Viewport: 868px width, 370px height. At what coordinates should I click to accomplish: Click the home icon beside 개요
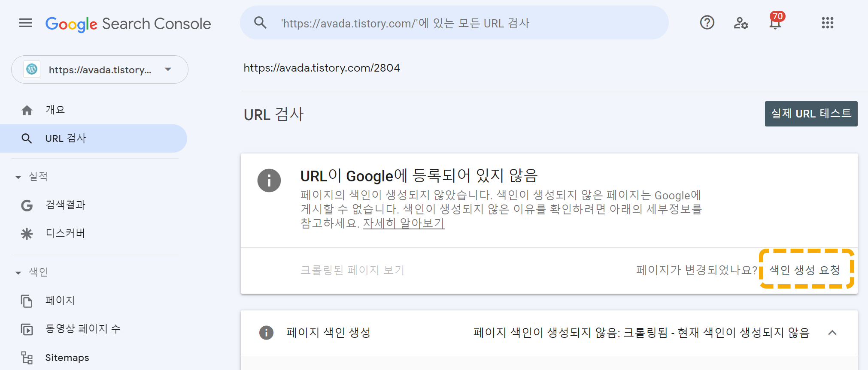click(x=27, y=110)
